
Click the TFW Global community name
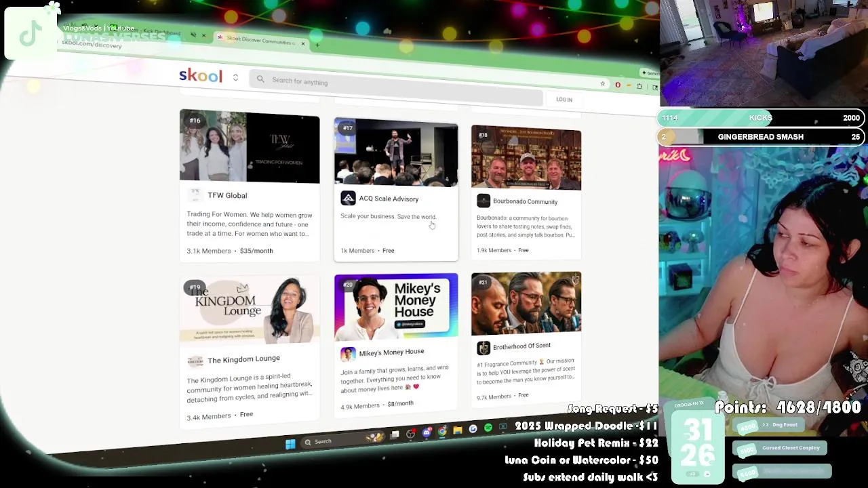point(227,195)
